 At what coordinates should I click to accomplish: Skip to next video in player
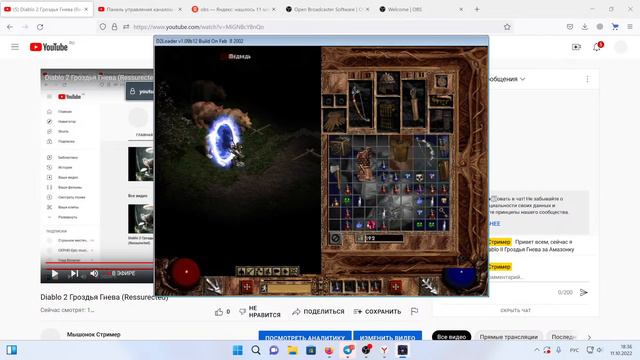click(x=74, y=273)
